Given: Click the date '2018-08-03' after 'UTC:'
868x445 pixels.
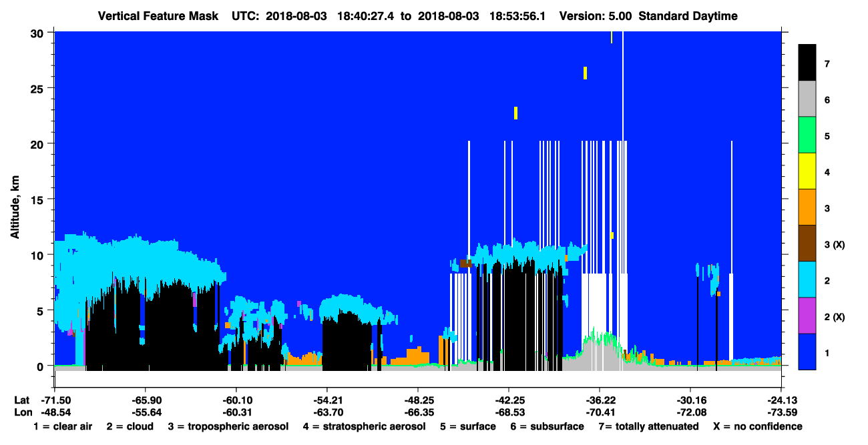Looking at the screenshot, I should coord(296,16).
